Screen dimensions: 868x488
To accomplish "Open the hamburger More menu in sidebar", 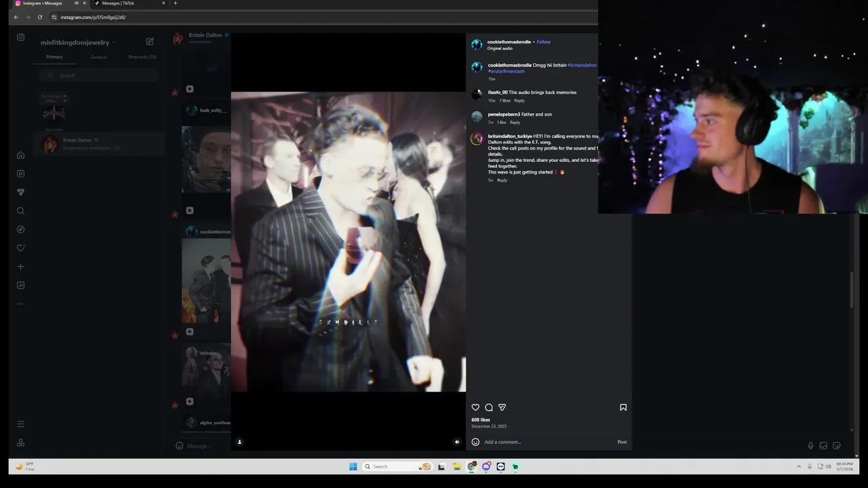I will tap(20, 424).
